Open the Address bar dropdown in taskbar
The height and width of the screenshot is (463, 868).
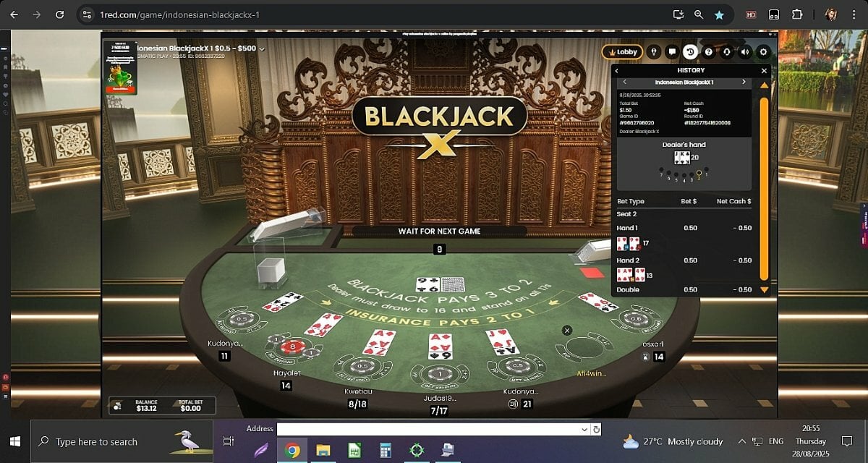[x=584, y=429]
